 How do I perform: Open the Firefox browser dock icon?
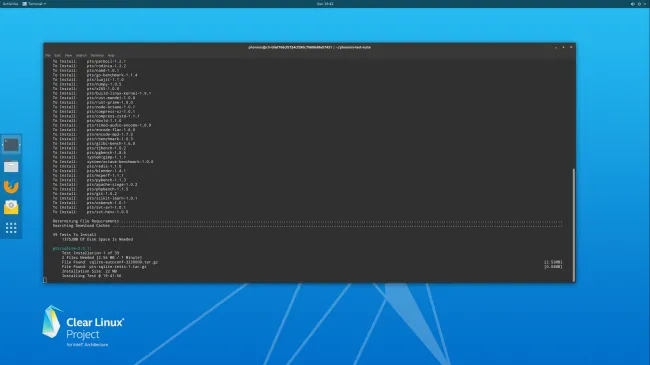coord(11,187)
